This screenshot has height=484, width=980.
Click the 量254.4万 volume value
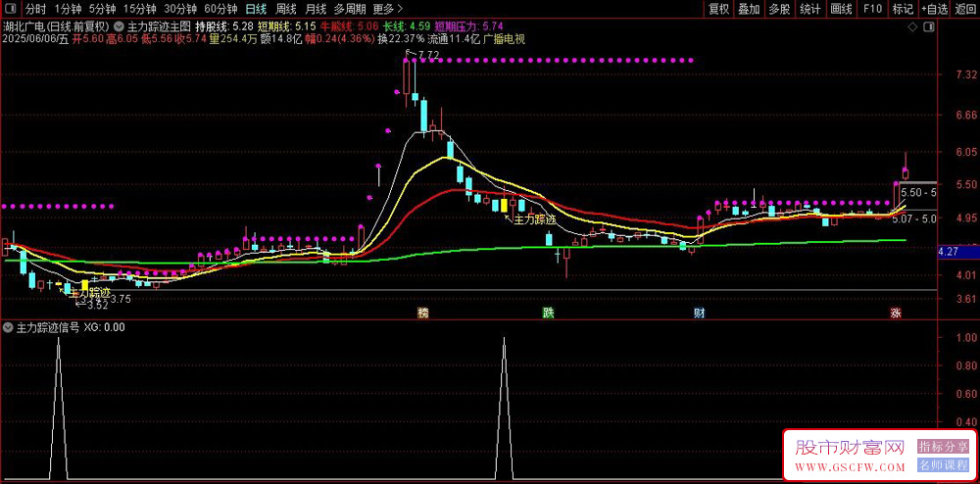(x=233, y=39)
